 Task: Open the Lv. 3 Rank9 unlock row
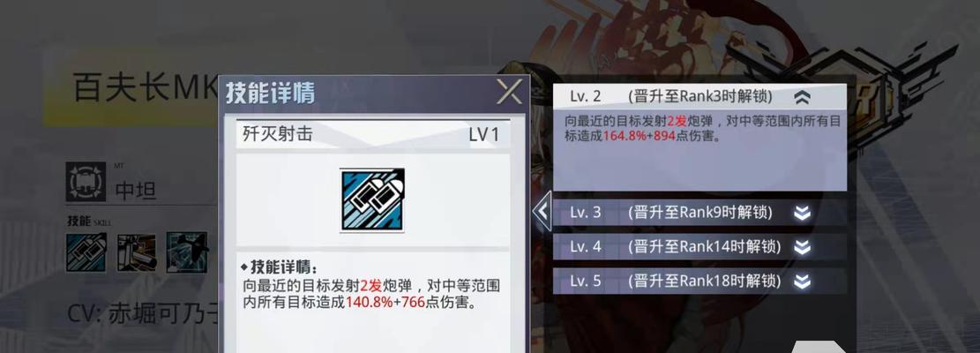coord(699,213)
